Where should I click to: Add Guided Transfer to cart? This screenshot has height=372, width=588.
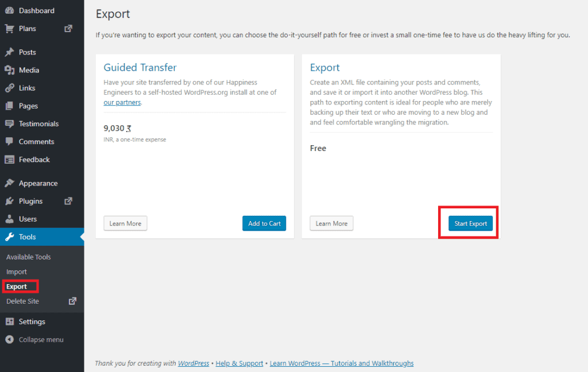click(x=264, y=223)
